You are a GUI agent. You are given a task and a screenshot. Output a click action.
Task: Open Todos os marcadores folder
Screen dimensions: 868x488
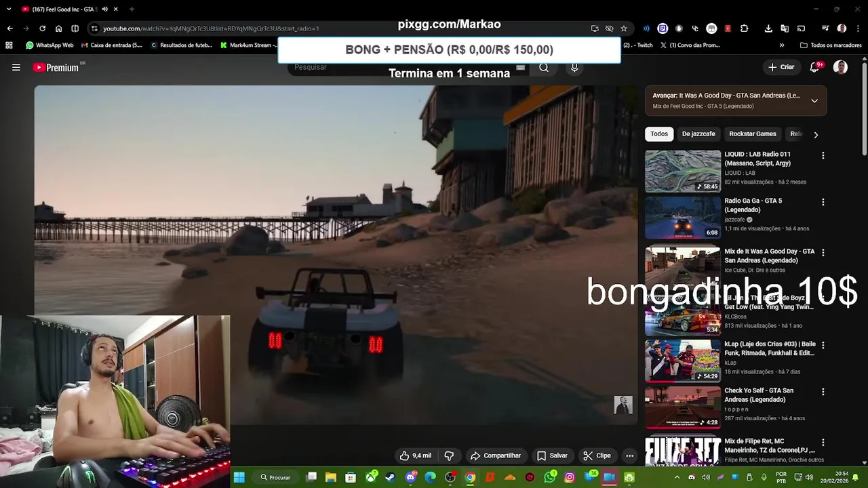click(831, 45)
